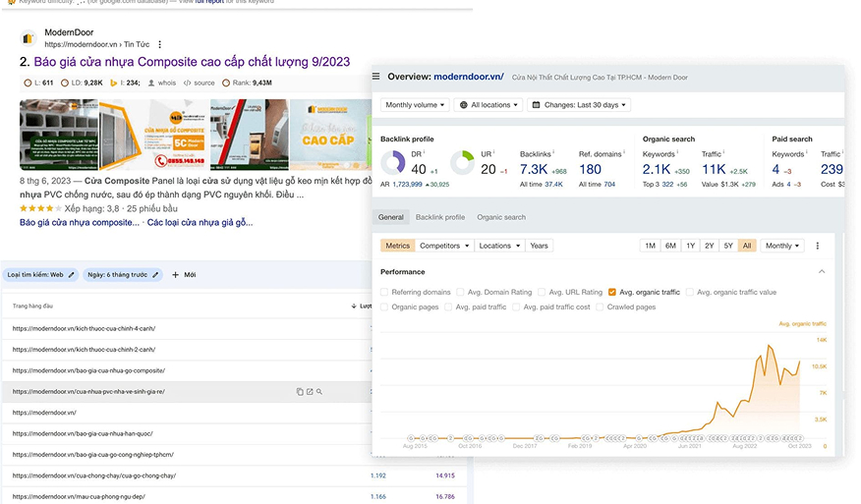The image size is (861, 504).
Task: Select the 5Y time range
Action: coord(728,246)
